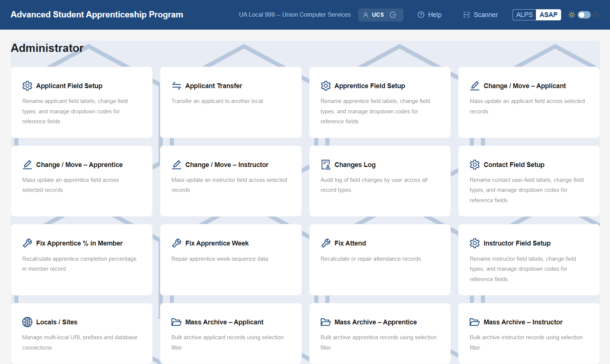Toggle the light/dark theme switch

point(584,15)
